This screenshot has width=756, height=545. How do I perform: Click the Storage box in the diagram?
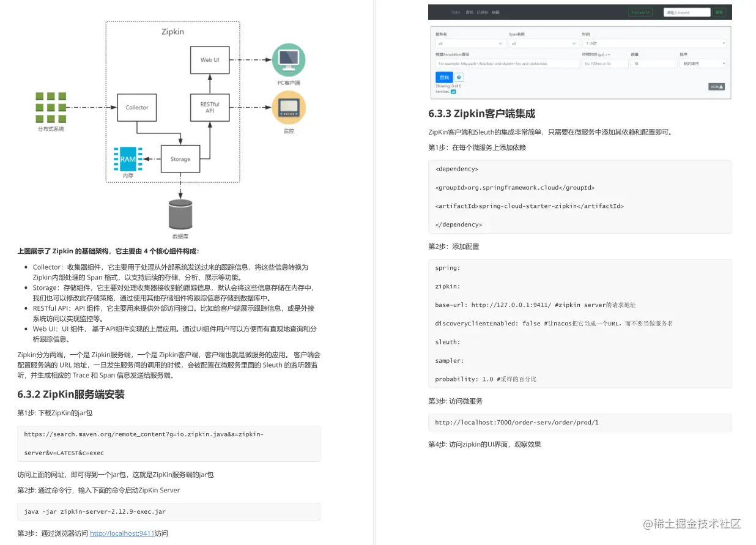(x=180, y=159)
